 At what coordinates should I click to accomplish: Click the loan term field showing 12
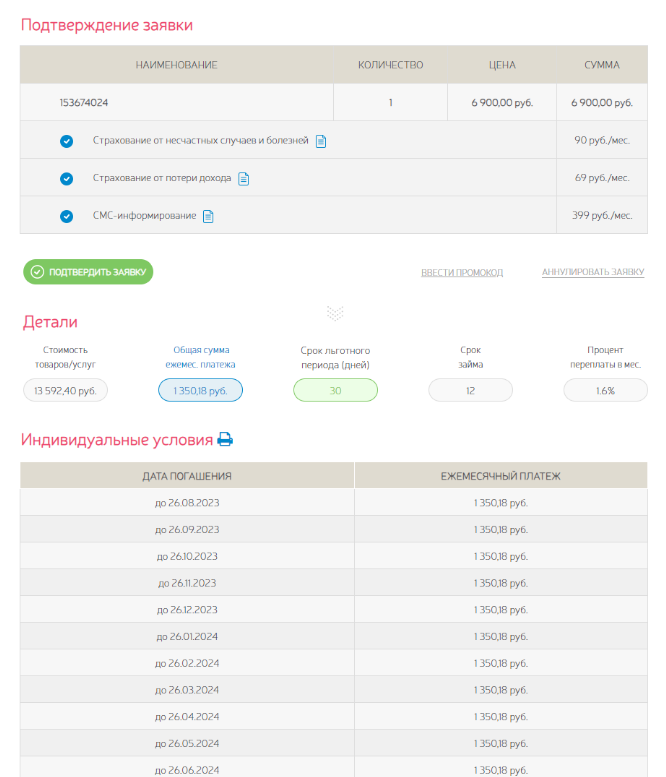(x=470, y=390)
